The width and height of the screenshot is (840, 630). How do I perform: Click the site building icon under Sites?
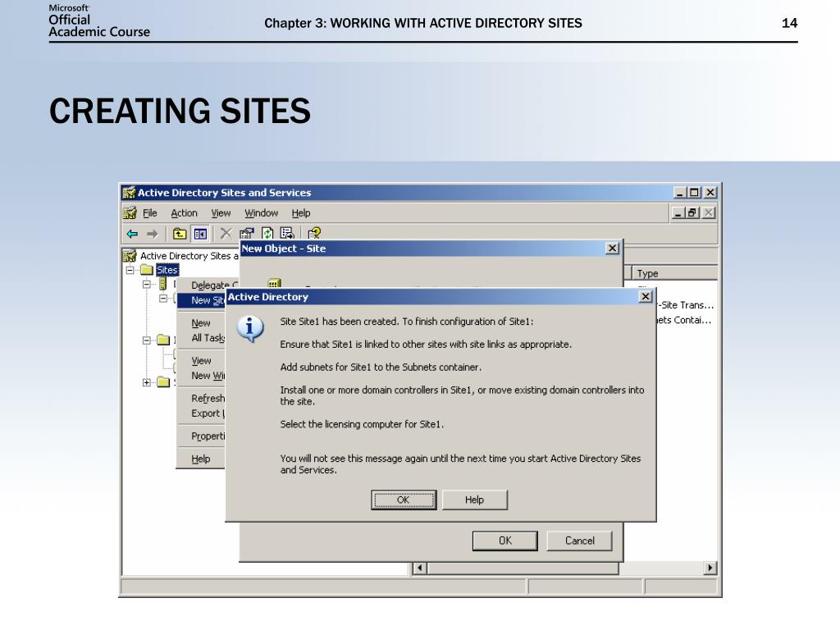point(163,284)
